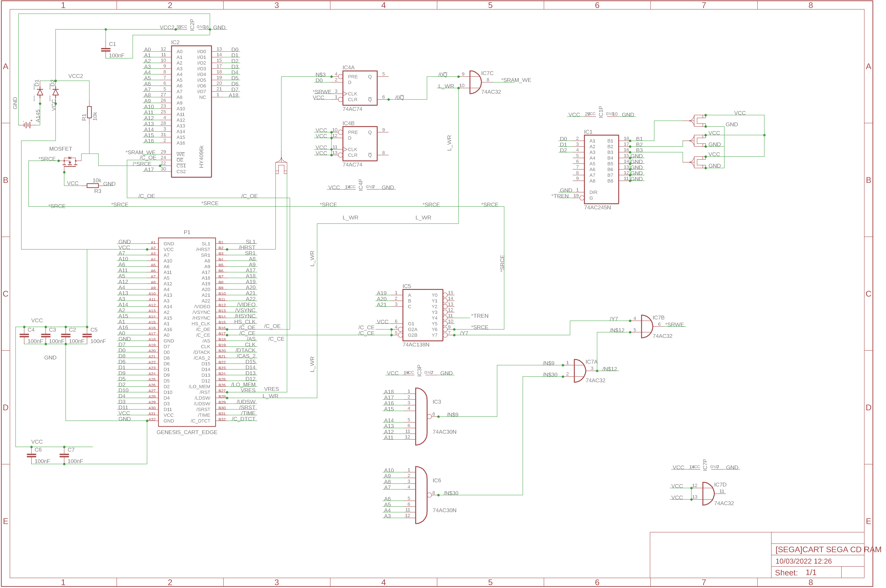
Task: Click the '/C_DTCT' net label on P1
Action: [x=243, y=419]
